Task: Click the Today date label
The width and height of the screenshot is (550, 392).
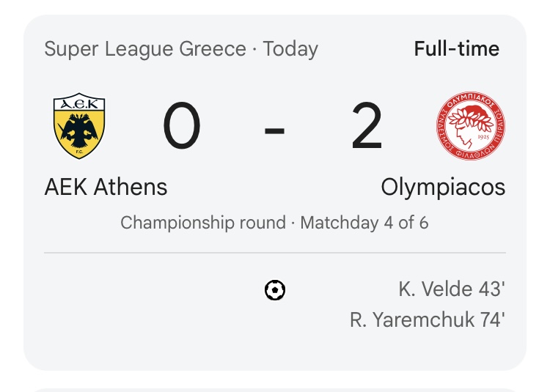Action: (x=290, y=49)
